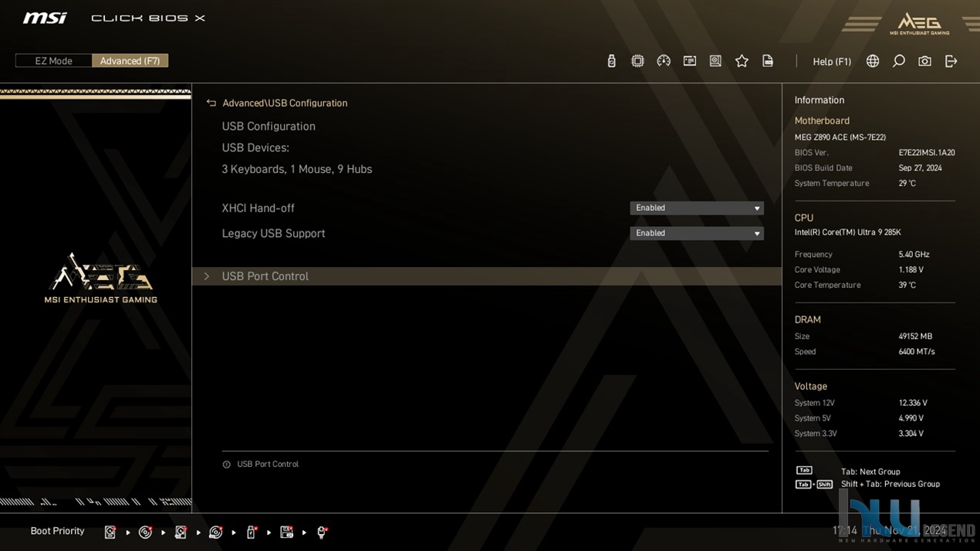
Task: Click the first optical disc icon in Boot Priority
Action: [x=145, y=532]
